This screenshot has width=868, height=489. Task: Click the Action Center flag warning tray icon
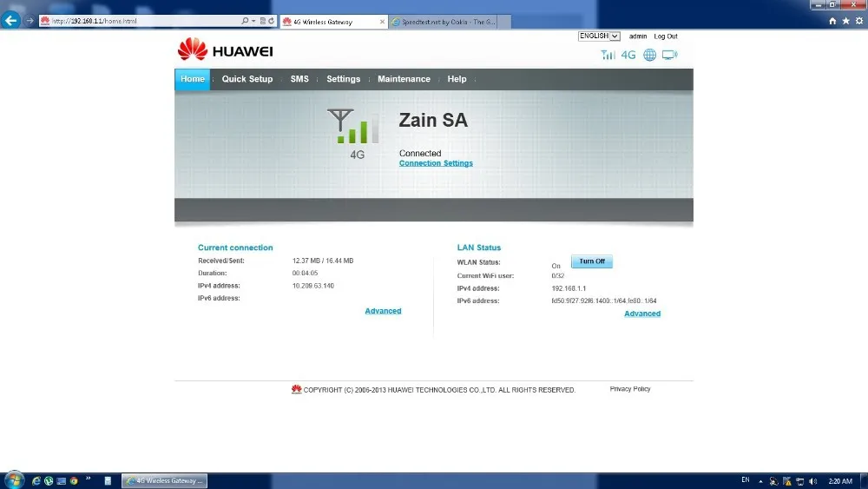(786, 481)
